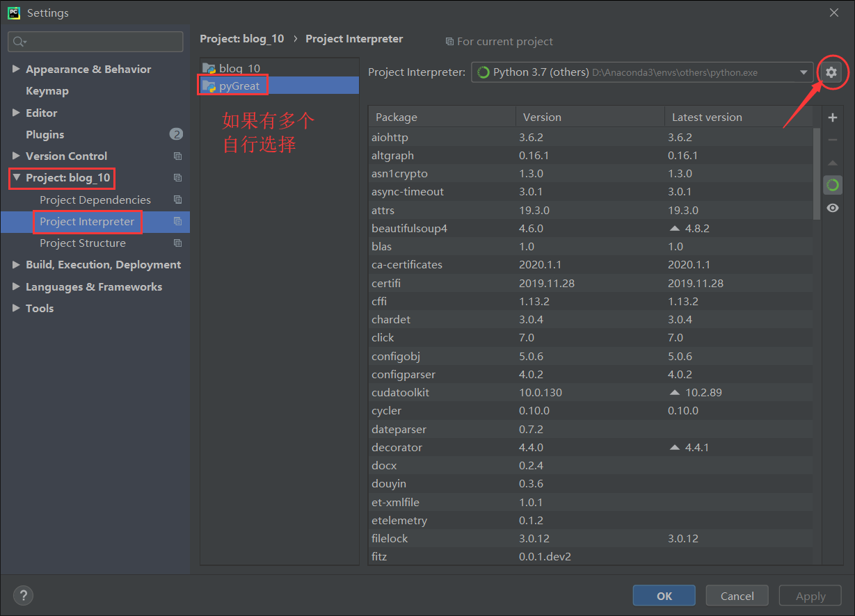The image size is (855, 616).
Task: Expand the Tools section
Action: 16,309
